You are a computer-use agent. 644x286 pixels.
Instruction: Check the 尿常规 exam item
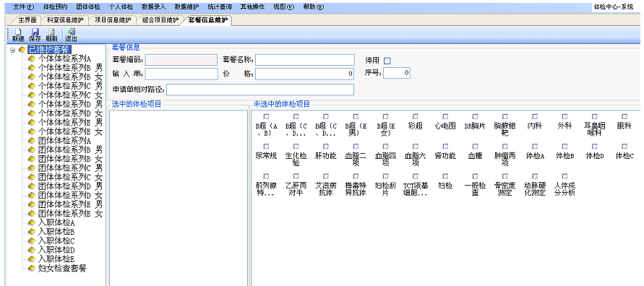(x=266, y=147)
